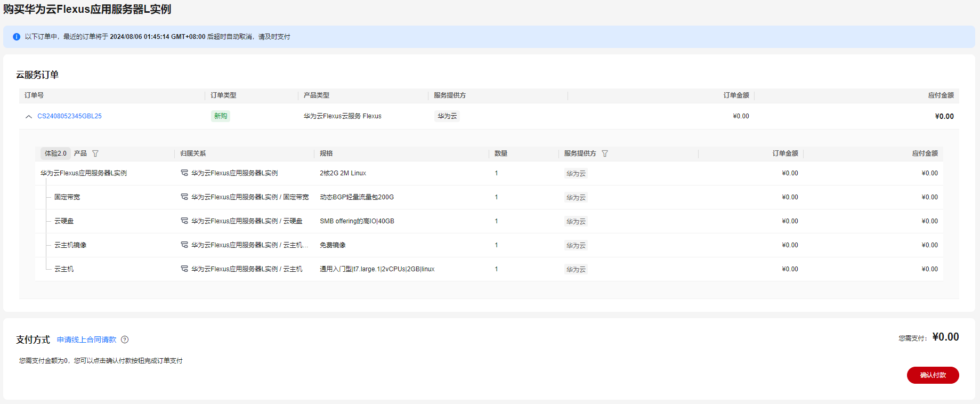Click 云服务订单 section heading
Image resolution: width=980 pixels, height=404 pixels.
37,75
